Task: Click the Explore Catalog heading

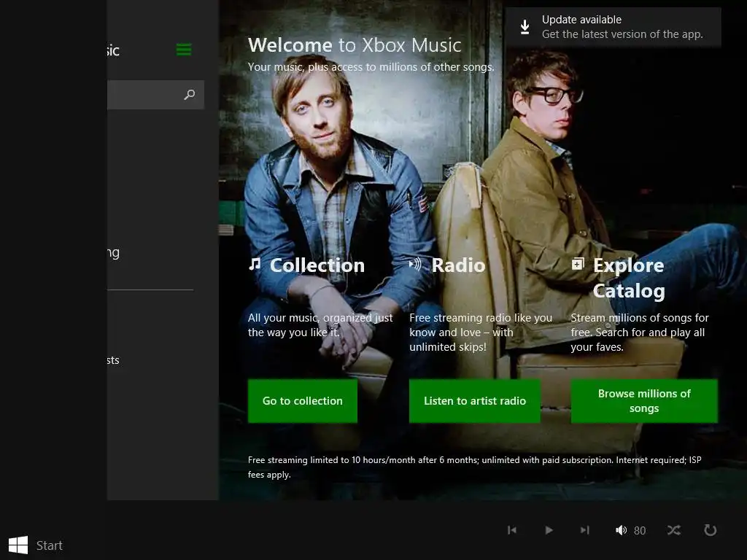Action: [x=629, y=278]
